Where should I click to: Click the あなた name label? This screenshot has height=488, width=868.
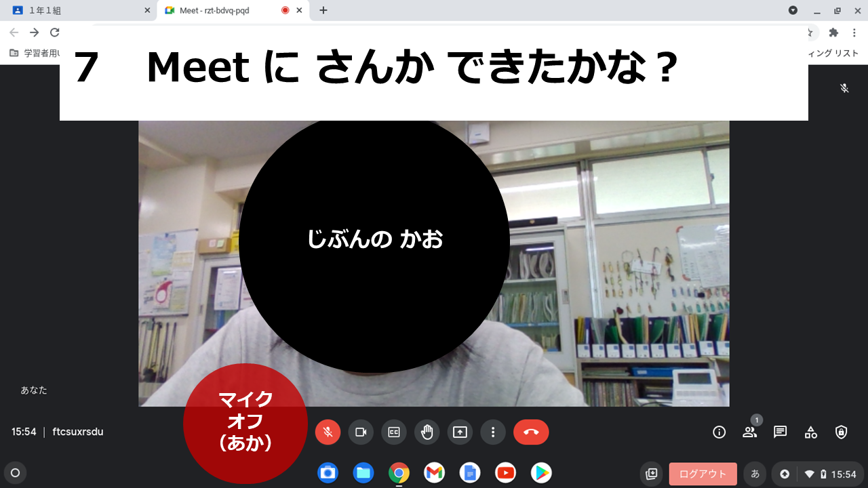34,390
